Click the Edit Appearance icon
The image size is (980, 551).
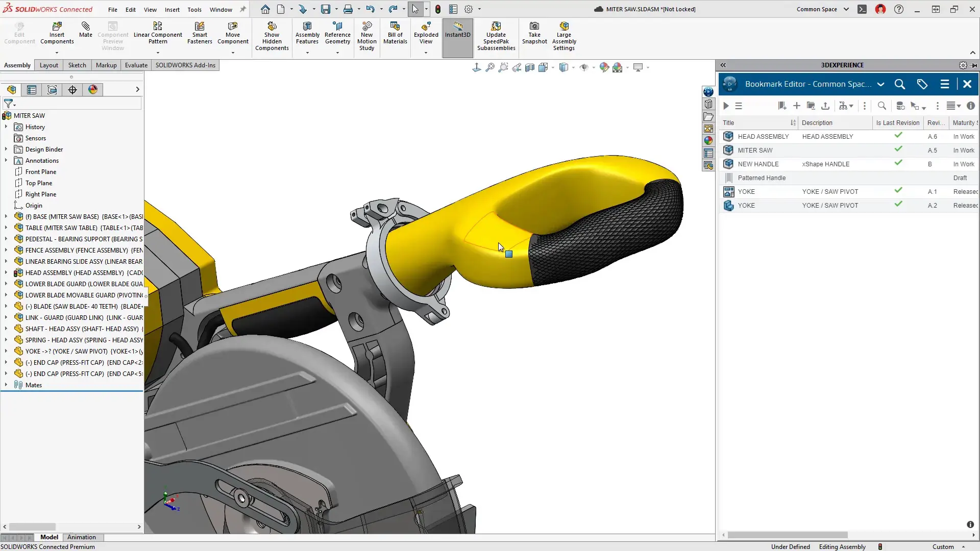604,67
